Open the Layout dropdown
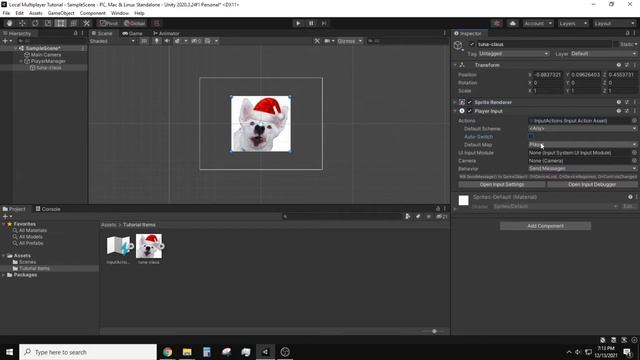Image resolution: width=640 pixels, height=360 pixels. pyautogui.click(x=614, y=23)
